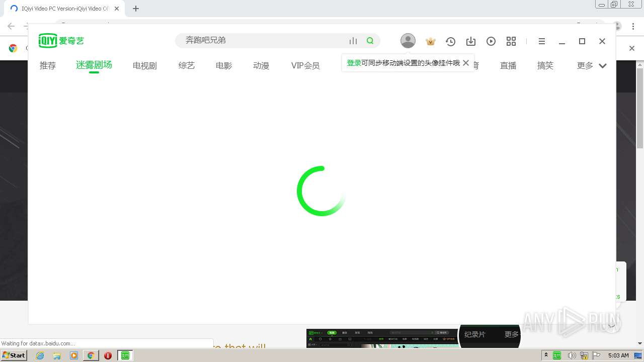Click the VIP crown icon
This screenshot has width=644, height=362.
[x=430, y=41]
